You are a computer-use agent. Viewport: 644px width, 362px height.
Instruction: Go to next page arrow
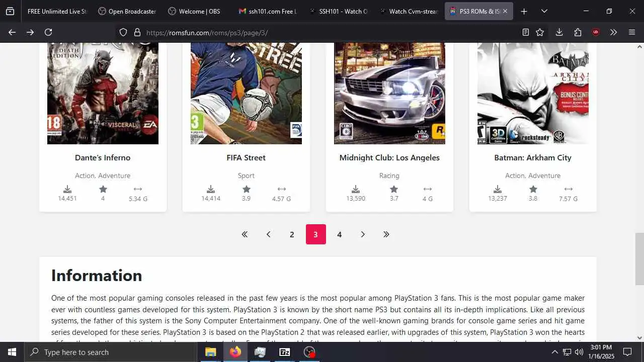pos(363,234)
